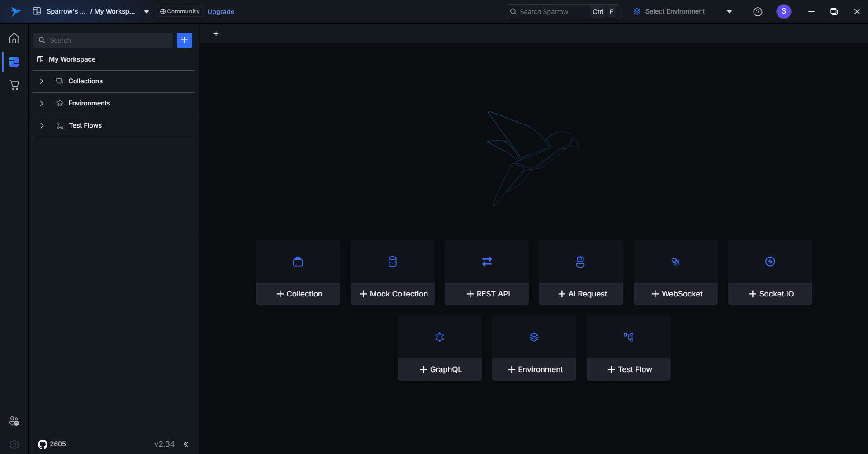This screenshot has width=868, height=454.
Task: Open the Marketplace cart icon
Action: coord(14,85)
